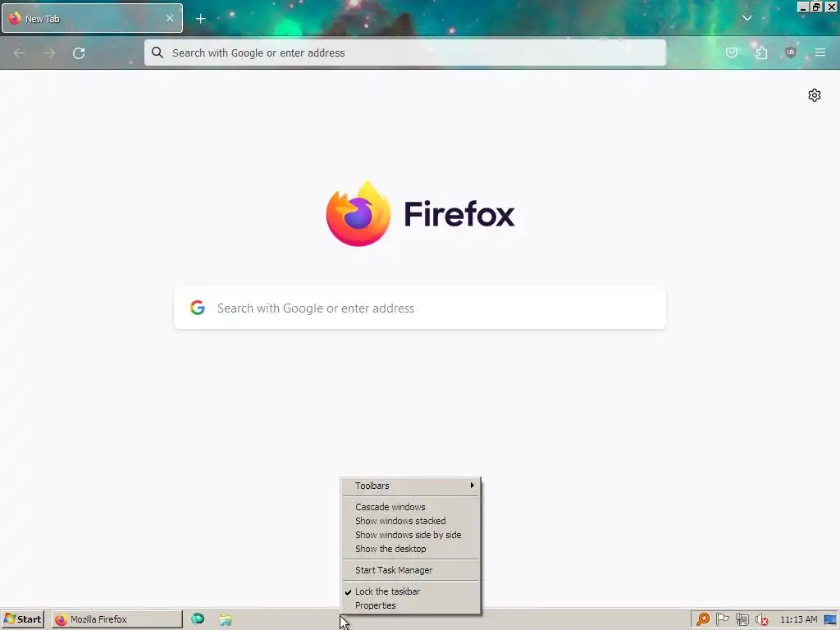The height and width of the screenshot is (630, 840).
Task: Switch to Mozilla Firefox taskbar button
Action: pos(116,619)
